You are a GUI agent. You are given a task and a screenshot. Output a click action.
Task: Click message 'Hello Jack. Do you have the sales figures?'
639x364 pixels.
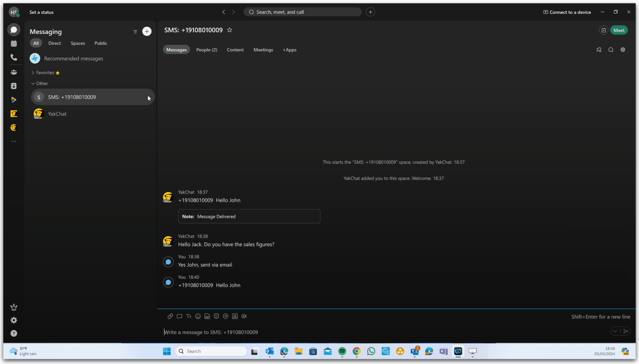[x=226, y=244]
